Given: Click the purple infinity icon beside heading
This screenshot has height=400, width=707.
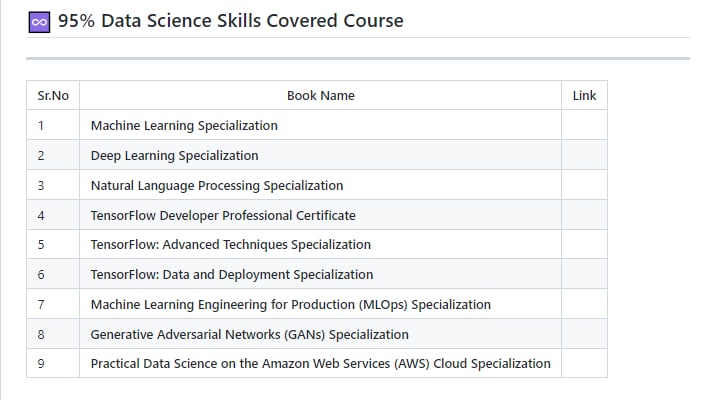Looking at the screenshot, I should [x=39, y=21].
